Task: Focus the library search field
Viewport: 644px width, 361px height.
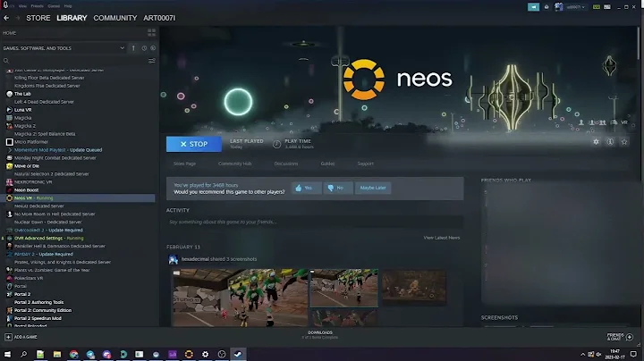Action: pyautogui.click(x=74, y=61)
